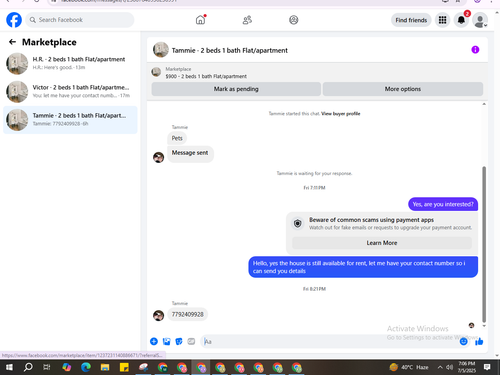Click the phone number 7792409928 message
This screenshot has width=500, height=375.
pos(187,314)
